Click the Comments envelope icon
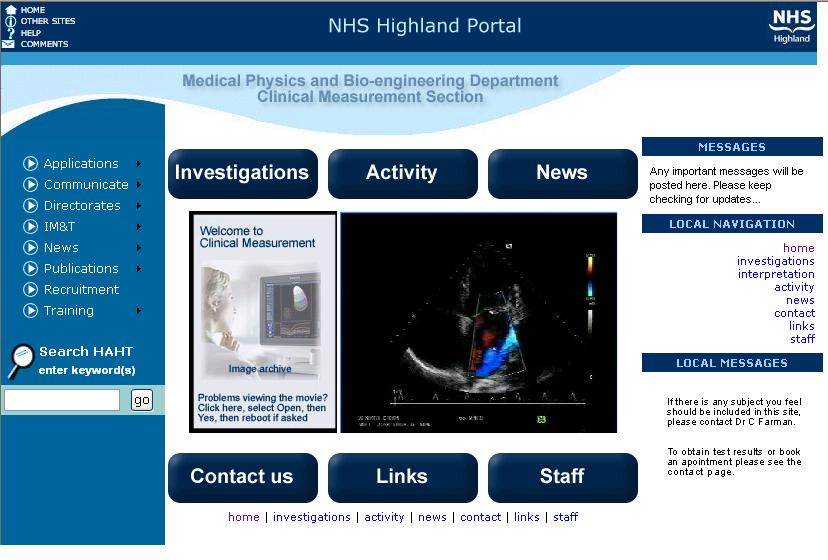 point(8,44)
